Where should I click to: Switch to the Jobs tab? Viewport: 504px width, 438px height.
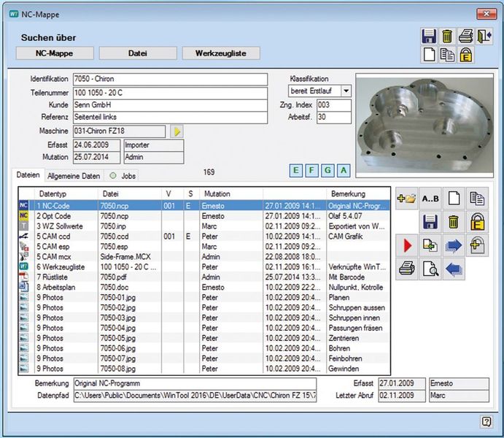click(123, 176)
